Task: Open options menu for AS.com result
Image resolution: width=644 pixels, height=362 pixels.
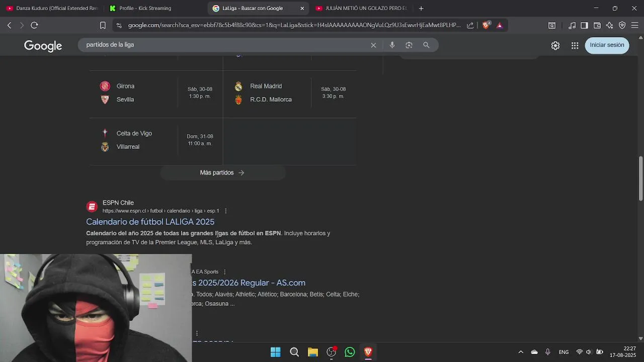Action: coord(225,272)
